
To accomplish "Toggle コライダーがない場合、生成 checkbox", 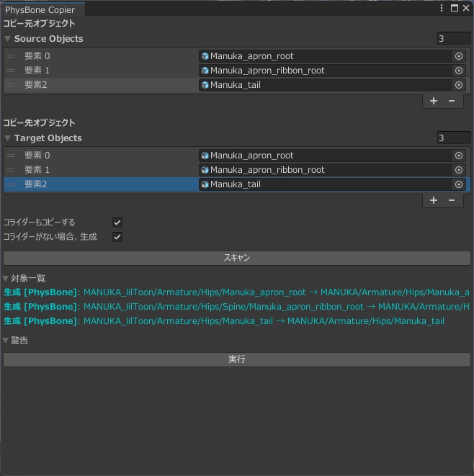I will coord(117,237).
